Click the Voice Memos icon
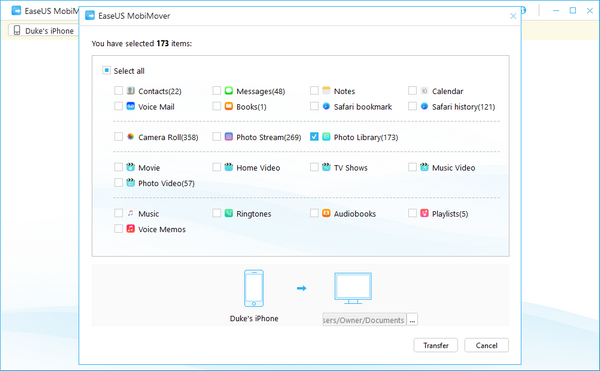600x371 pixels. [x=130, y=228]
